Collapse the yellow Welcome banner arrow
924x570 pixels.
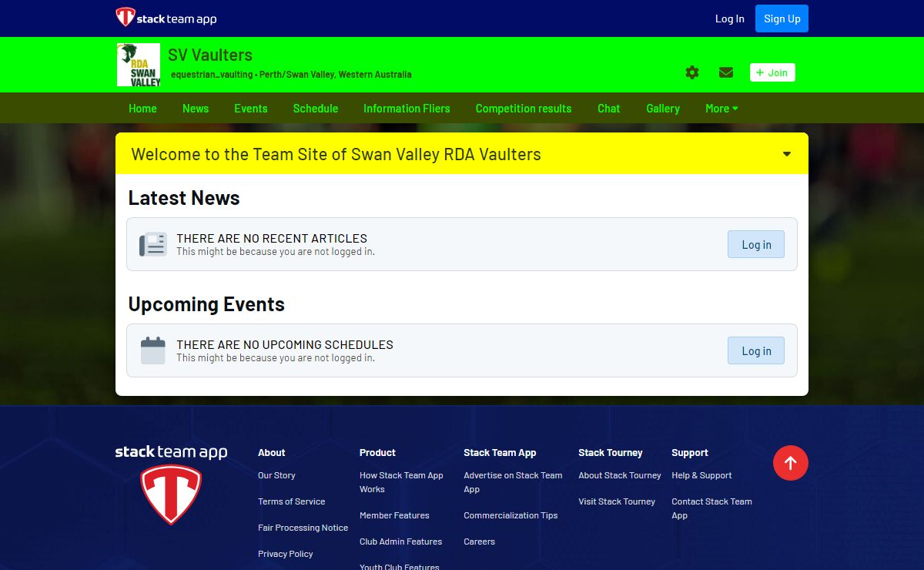pos(787,154)
